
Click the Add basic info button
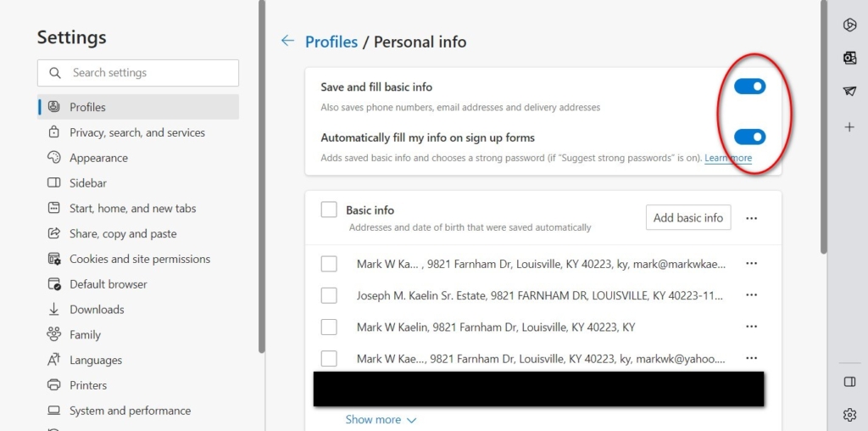687,218
